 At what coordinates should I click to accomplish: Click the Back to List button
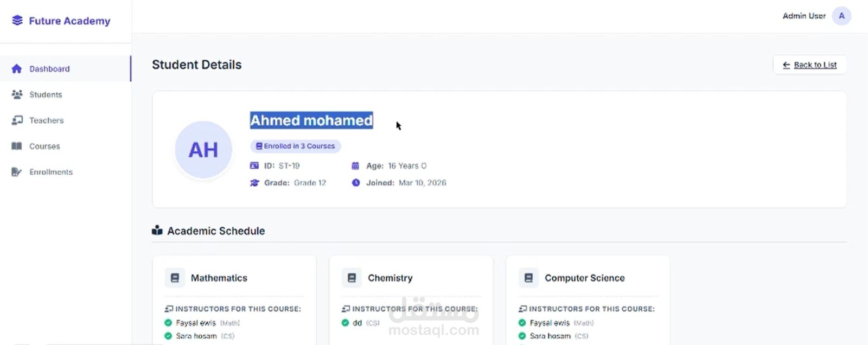[809, 65]
